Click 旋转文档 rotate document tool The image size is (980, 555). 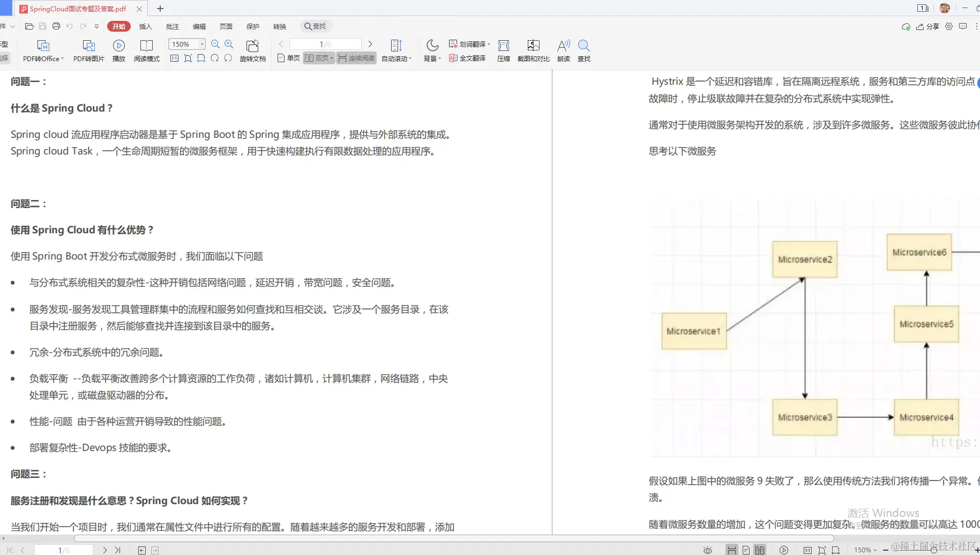click(253, 51)
